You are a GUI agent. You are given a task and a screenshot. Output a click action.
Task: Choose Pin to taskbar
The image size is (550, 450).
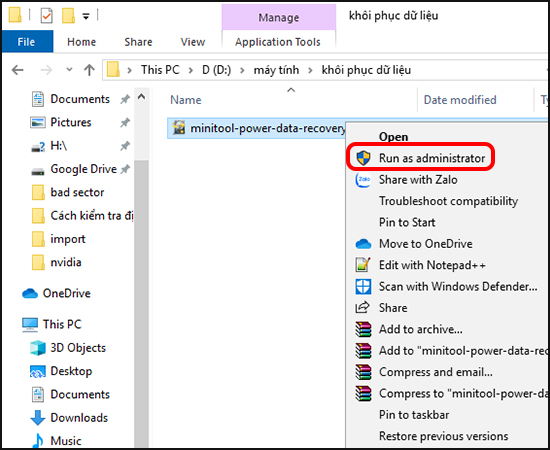coord(414,415)
